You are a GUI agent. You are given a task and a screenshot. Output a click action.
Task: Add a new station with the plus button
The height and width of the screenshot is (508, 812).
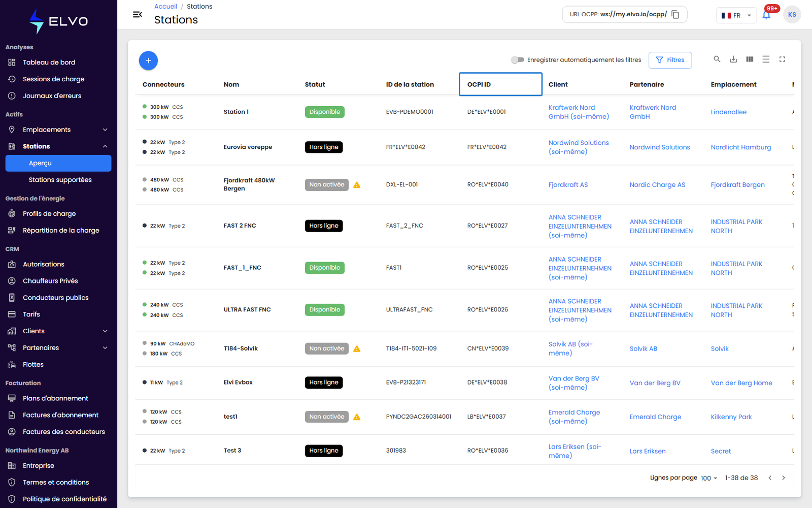pyautogui.click(x=148, y=60)
